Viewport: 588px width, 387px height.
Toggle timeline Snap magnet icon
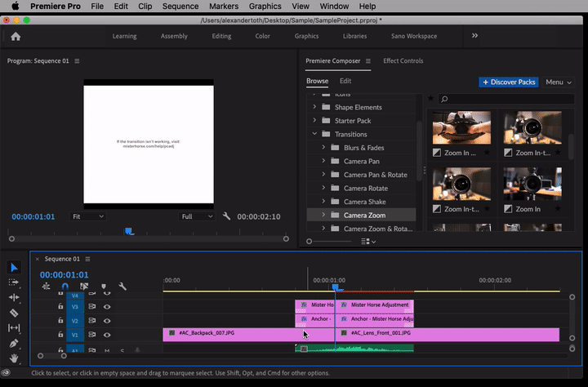coord(65,286)
